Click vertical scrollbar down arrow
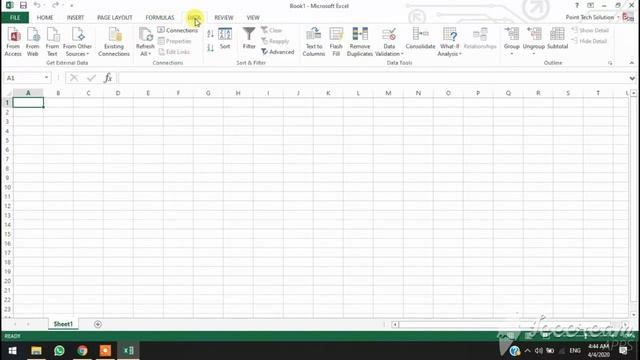640x360 pixels. tap(633, 315)
